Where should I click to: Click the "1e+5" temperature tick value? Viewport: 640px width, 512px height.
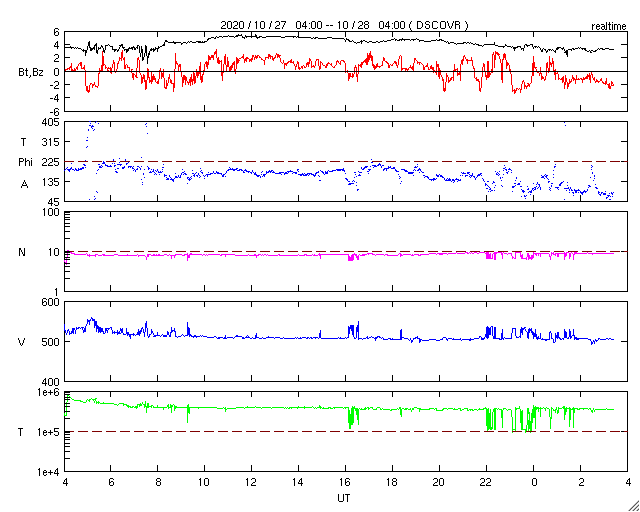[49, 432]
